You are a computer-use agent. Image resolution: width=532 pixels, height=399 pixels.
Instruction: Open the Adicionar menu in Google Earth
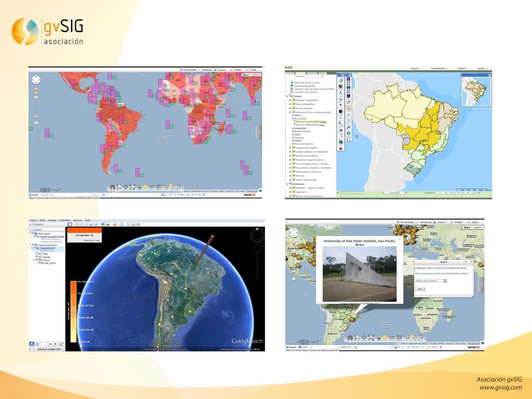[x=78, y=220]
